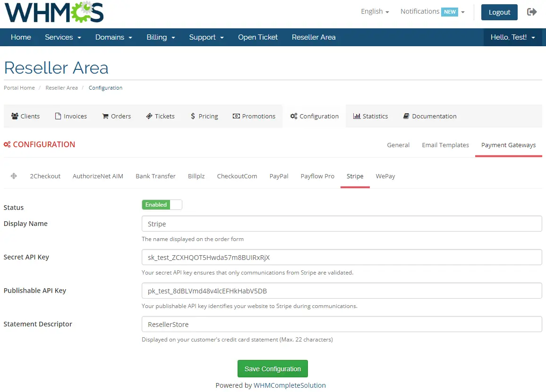Toggle the Stripe Enabled status switch
Screen dimensions: 546x392
click(162, 205)
